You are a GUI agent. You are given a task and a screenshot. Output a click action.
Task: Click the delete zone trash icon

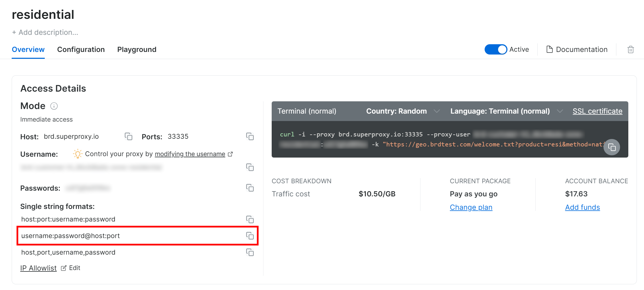point(631,49)
